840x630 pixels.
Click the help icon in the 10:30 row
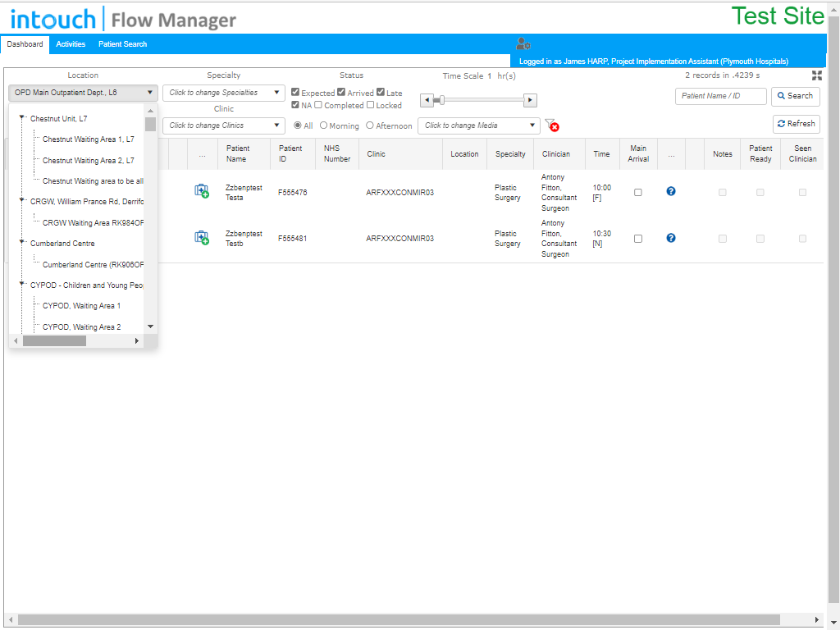(x=671, y=238)
